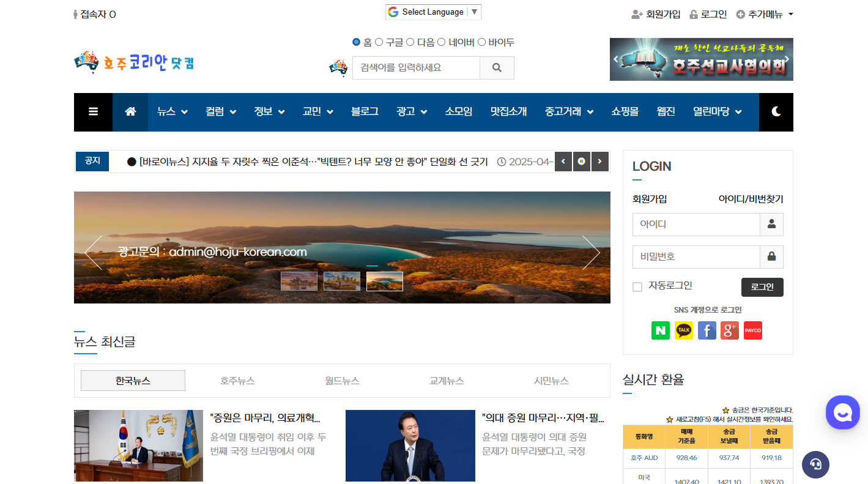The image size is (868, 484).
Task: Select KakaoTalk SNS login
Action: point(684,330)
